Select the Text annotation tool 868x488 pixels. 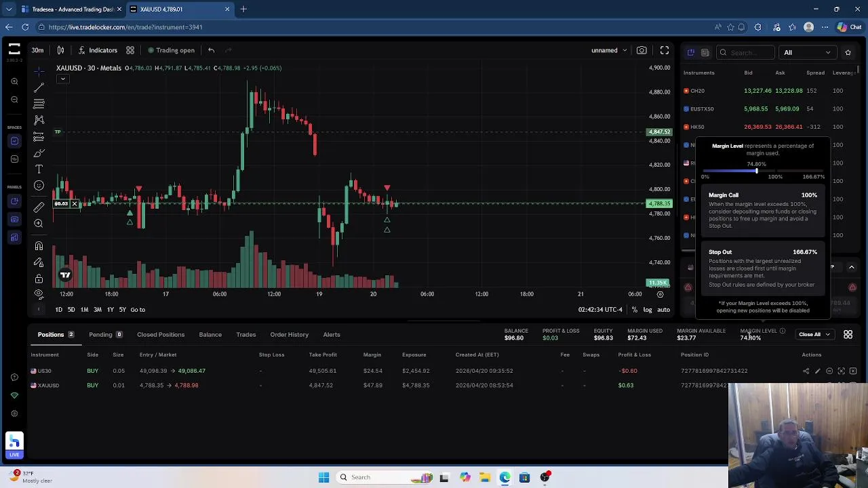[x=39, y=169]
